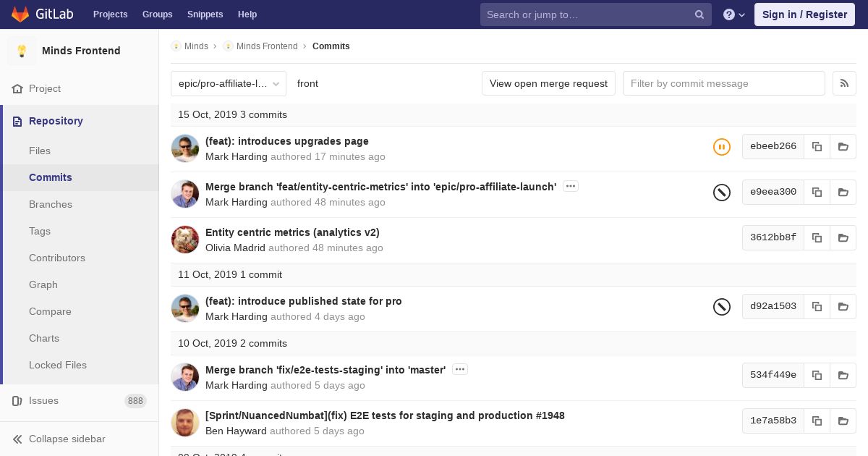Click View open merge request button
The width and height of the screenshot is (868, 456).
[x=548, y=83]
